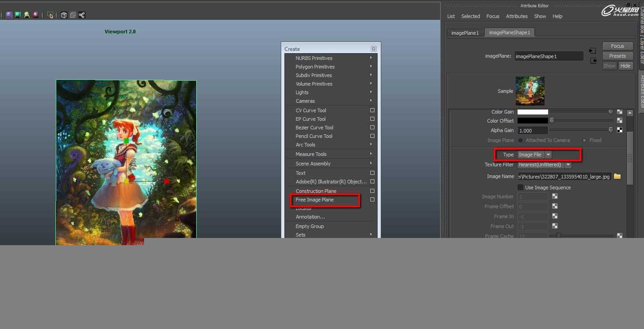Click the Presets button
This screenshot has width=644, height=329.
[x=617, y=56]
